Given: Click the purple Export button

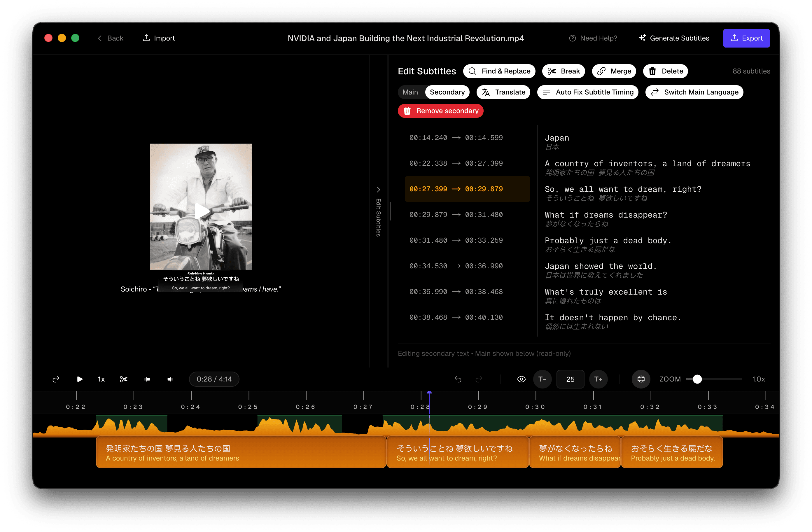Looking at the screenshot, I should pos(746,38).
